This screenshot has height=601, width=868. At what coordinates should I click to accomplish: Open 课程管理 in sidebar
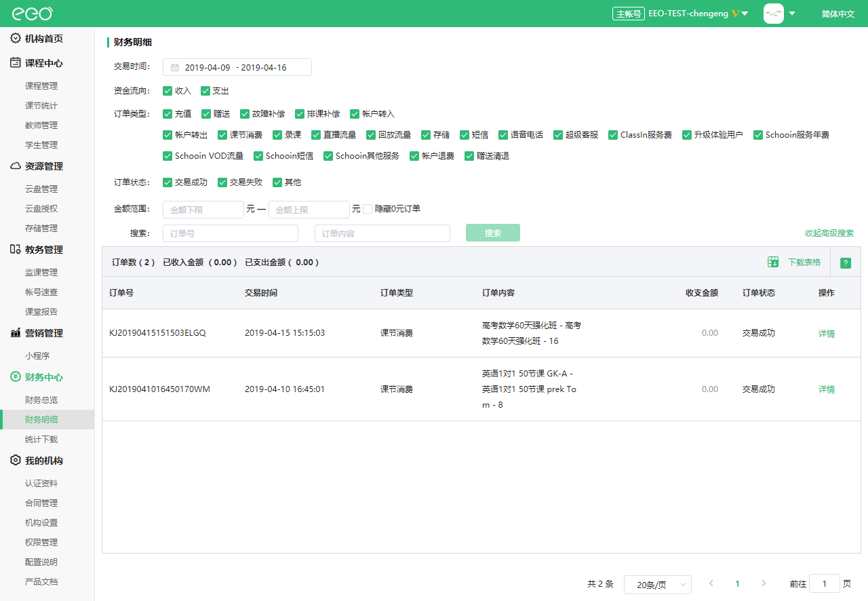click(x=41, y=86)
